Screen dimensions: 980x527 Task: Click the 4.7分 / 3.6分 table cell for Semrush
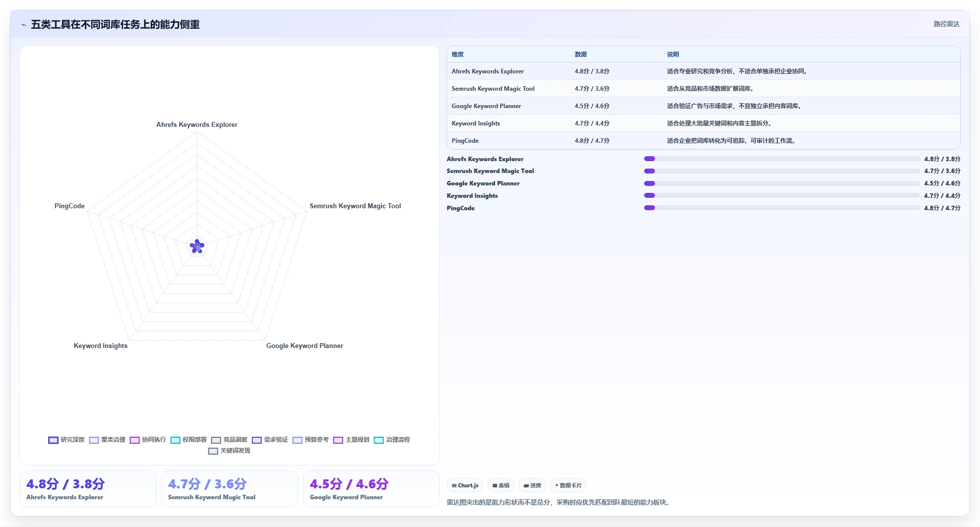pyautogui.click(x=592, y=89)
